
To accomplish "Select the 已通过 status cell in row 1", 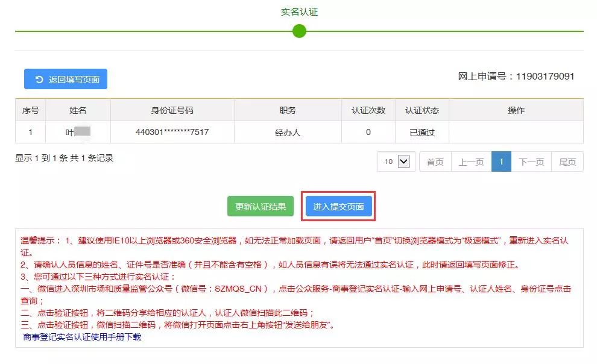I will [422, 132].
